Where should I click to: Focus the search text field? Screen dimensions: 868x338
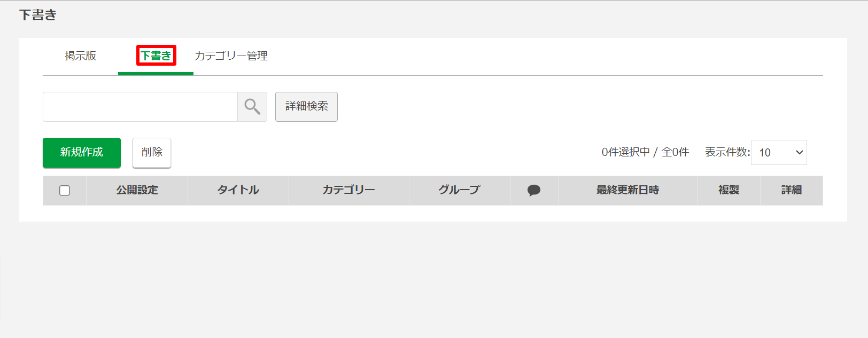(140, 107)
